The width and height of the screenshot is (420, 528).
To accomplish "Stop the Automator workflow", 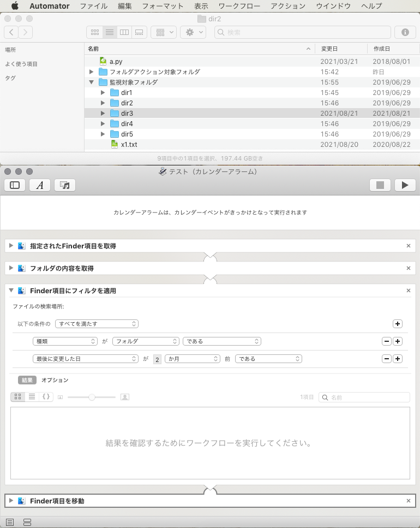I will 380,185.
